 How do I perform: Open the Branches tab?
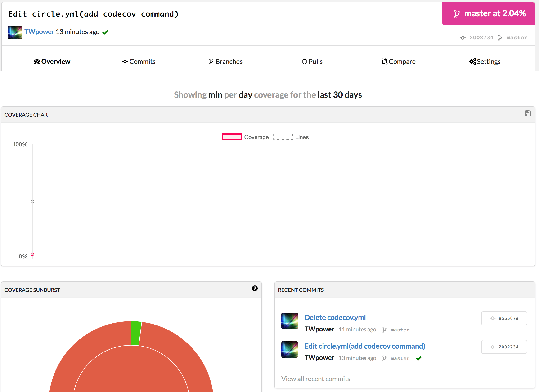click(x=225, y=62)
